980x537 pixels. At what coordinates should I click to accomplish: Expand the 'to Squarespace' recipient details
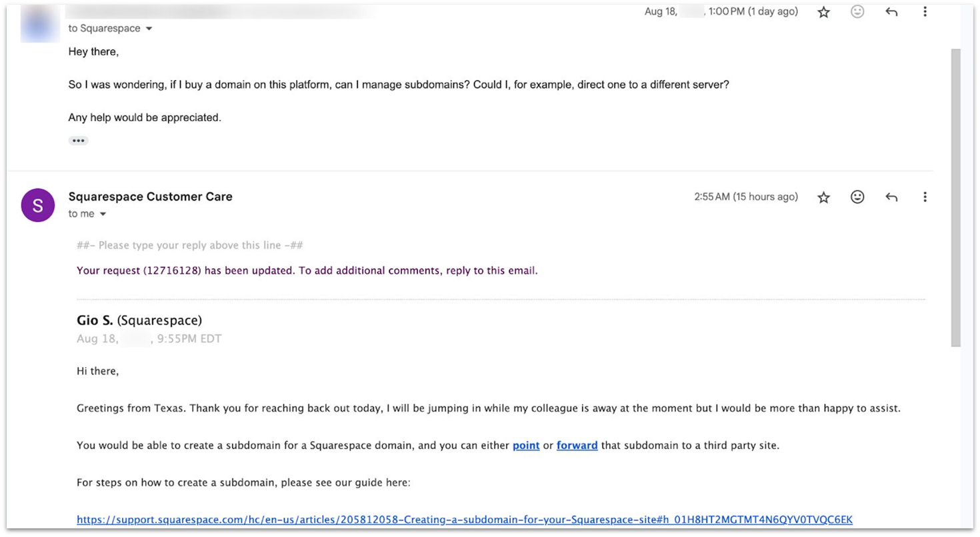pos(110,28)
